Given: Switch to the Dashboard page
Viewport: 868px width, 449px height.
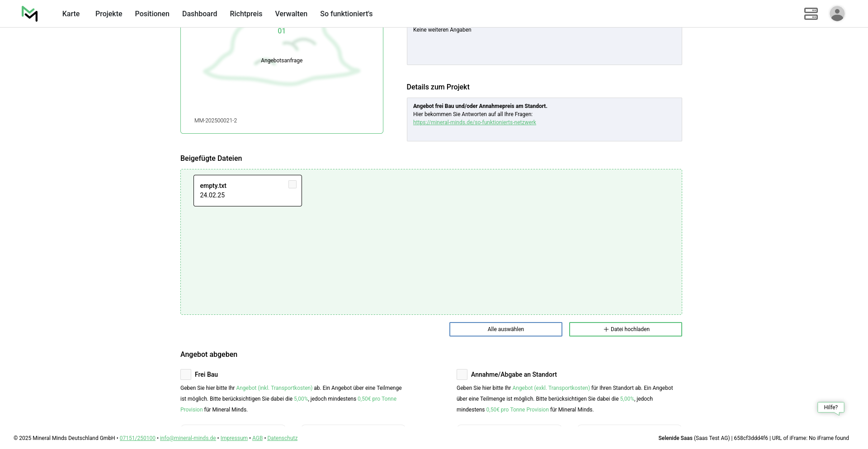Looking at the screenshot, I should point(199,14).
